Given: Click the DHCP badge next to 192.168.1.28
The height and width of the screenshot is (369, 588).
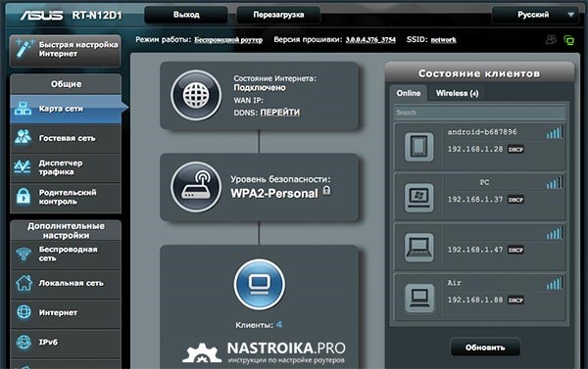Looking at the screenshot, I should [515, 150].
